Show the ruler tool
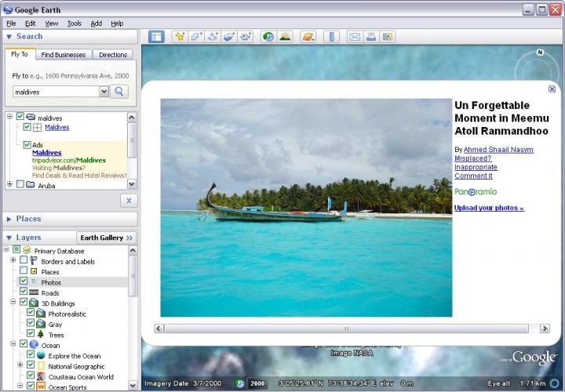The image size is (565, 392). coord(331,36)
